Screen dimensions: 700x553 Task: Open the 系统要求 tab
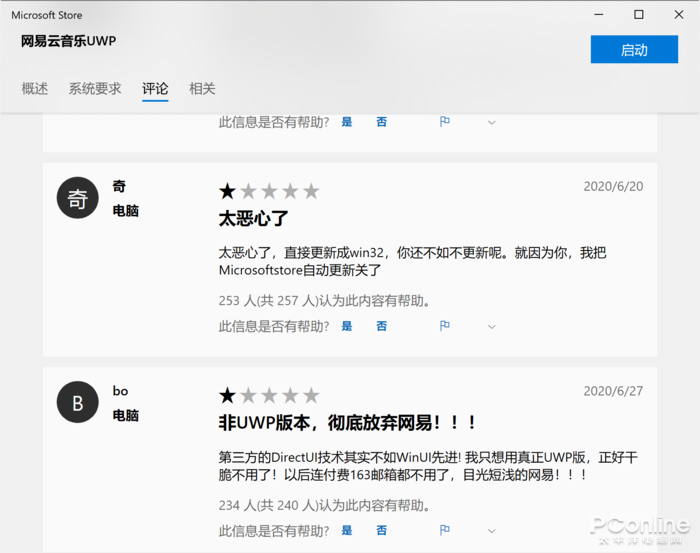click(95, 88)
